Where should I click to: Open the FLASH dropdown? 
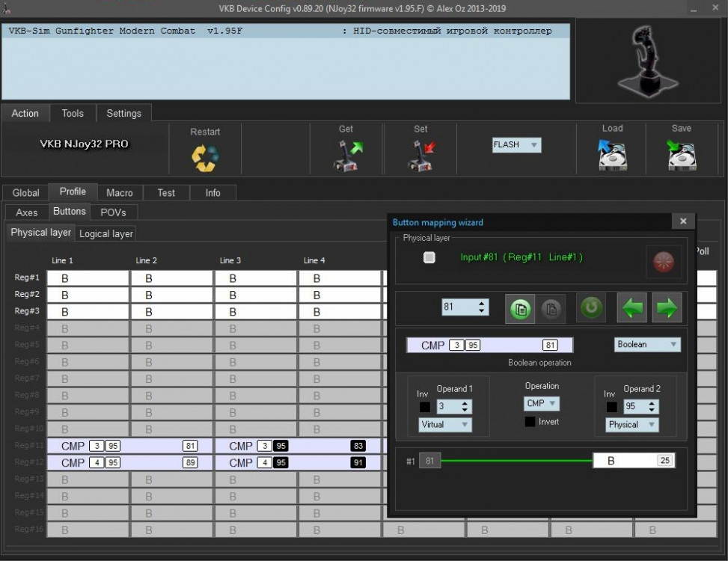click(516, 145)
